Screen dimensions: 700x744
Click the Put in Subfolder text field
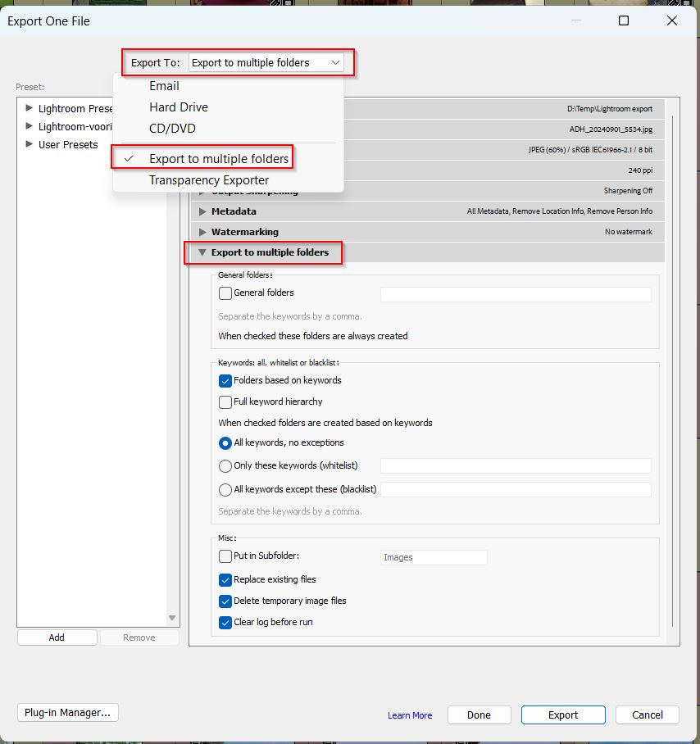coord(434,557)
